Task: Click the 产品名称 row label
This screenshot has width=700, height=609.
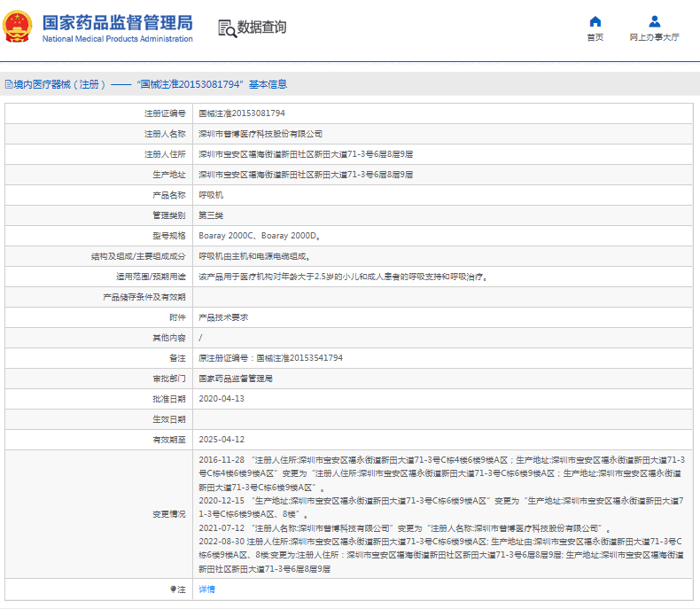Action: point(168,195)
